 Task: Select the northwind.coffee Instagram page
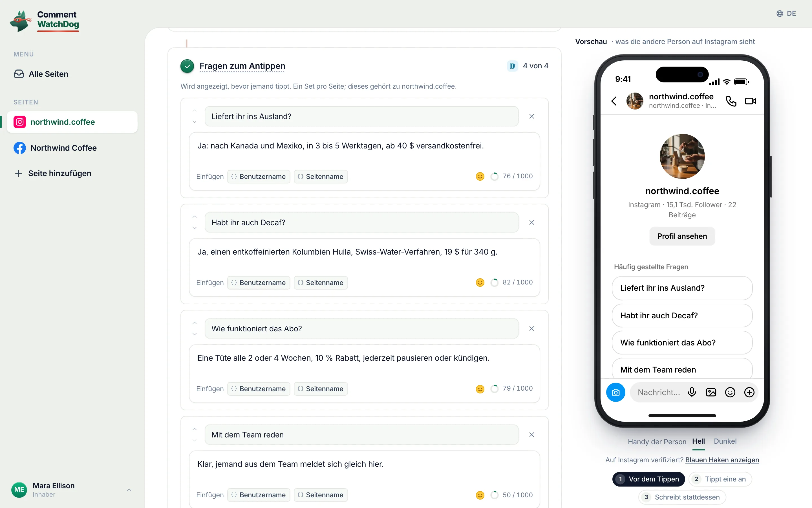pyautogui.click(x=72, y=122)
